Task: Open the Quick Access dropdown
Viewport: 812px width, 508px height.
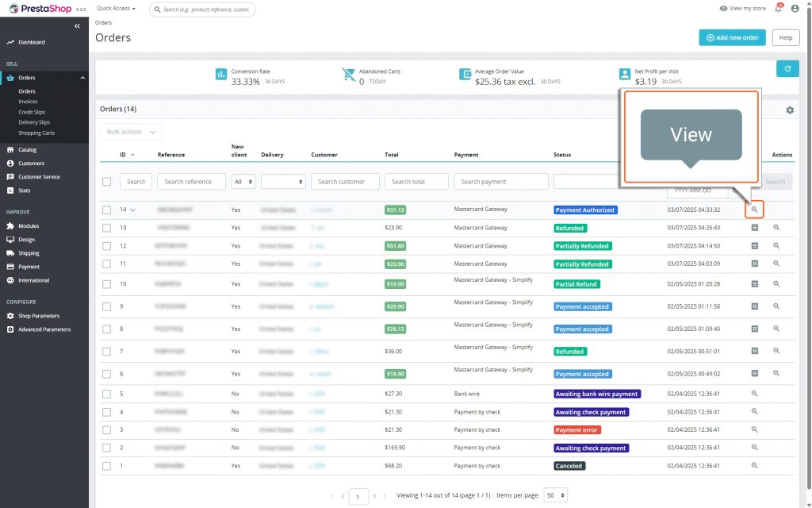Action: point(116,9)
